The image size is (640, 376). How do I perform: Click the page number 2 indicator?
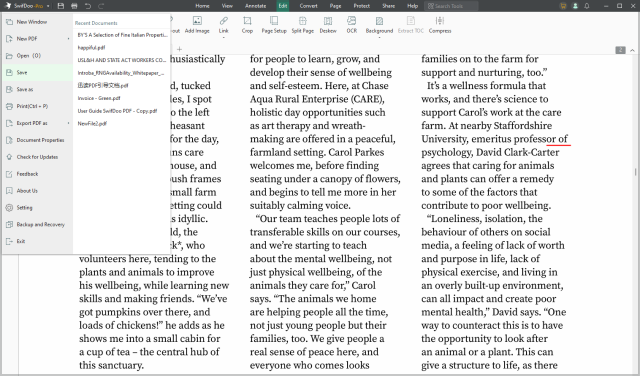620,50
